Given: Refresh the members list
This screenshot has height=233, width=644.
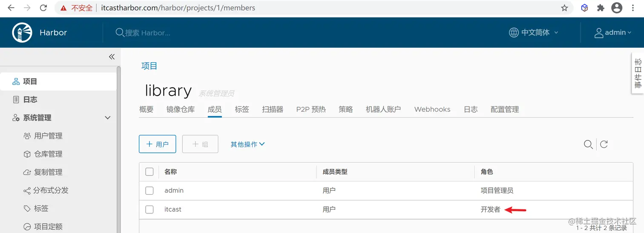Looking at the screenshot, I should coord(604,144).
